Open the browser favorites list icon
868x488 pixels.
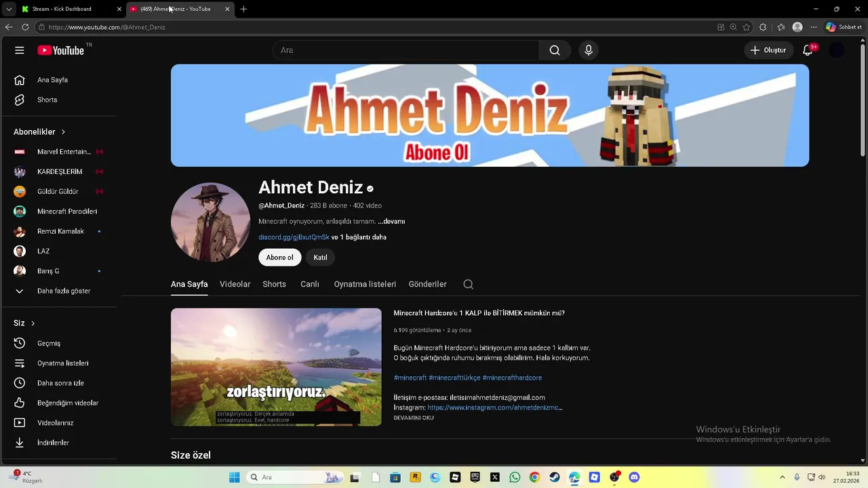click(781, 27)
